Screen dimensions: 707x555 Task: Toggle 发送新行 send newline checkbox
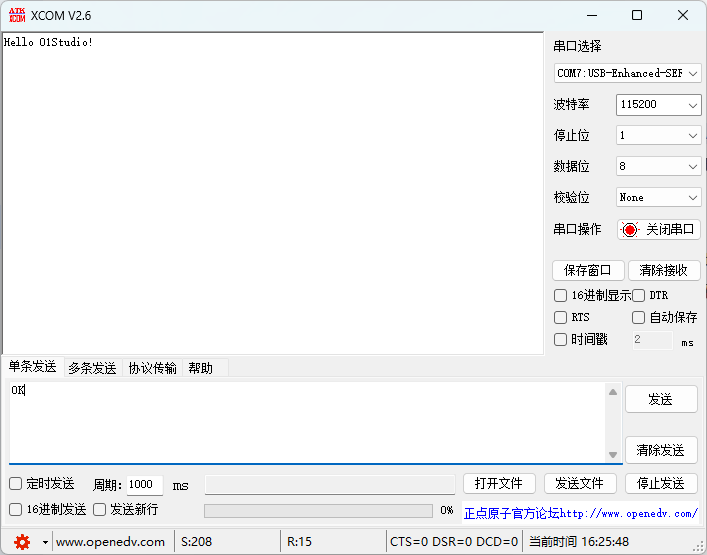tap(99, 509)
